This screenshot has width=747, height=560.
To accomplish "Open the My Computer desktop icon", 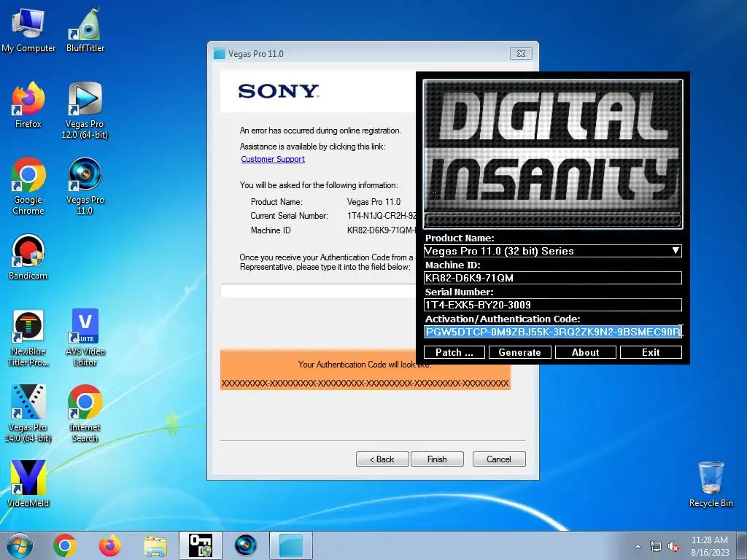I will click(x=28, y=30).
